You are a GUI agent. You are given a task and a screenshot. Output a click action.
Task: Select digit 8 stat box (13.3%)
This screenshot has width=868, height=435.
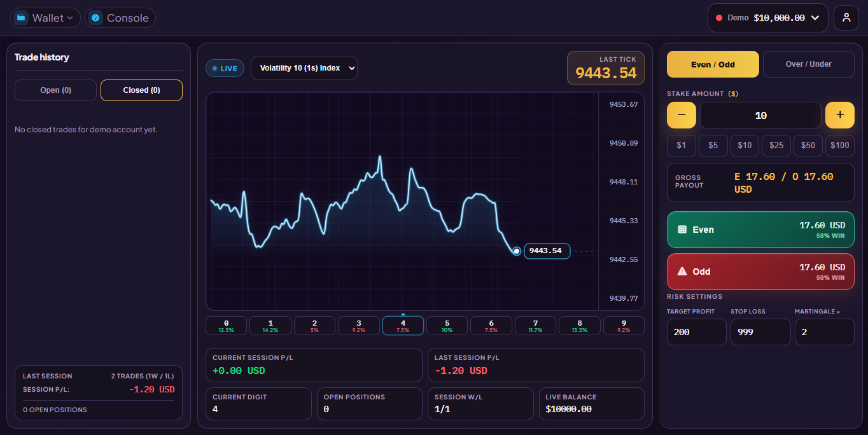tap(580, 326)
